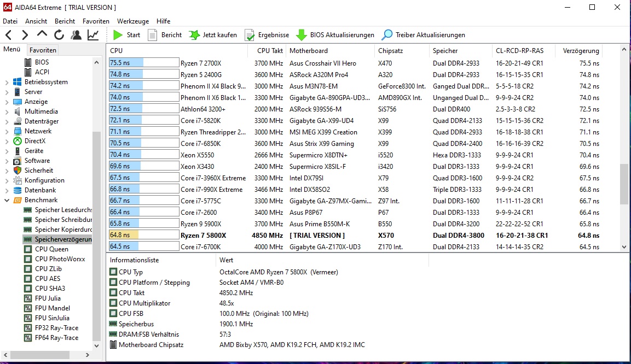The image size is (631, 364).
Task: Select the ACPI tree item icon
Action: [28, 72]
